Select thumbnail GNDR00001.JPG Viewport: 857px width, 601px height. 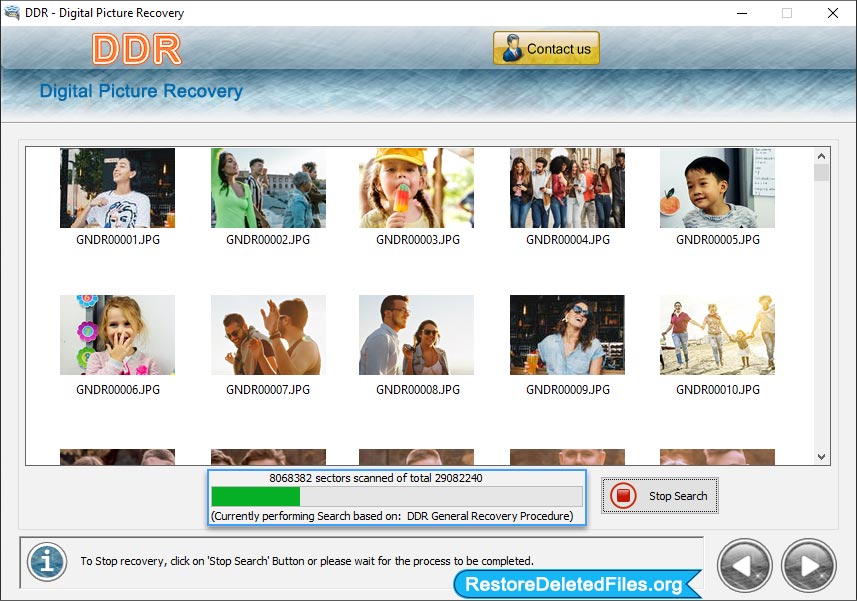tap(118, 188)
